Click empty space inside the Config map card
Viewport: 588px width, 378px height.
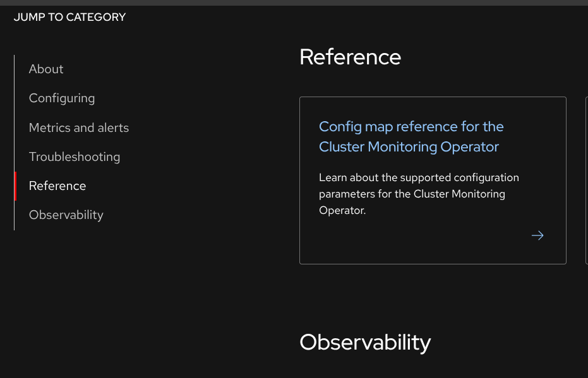411,243
